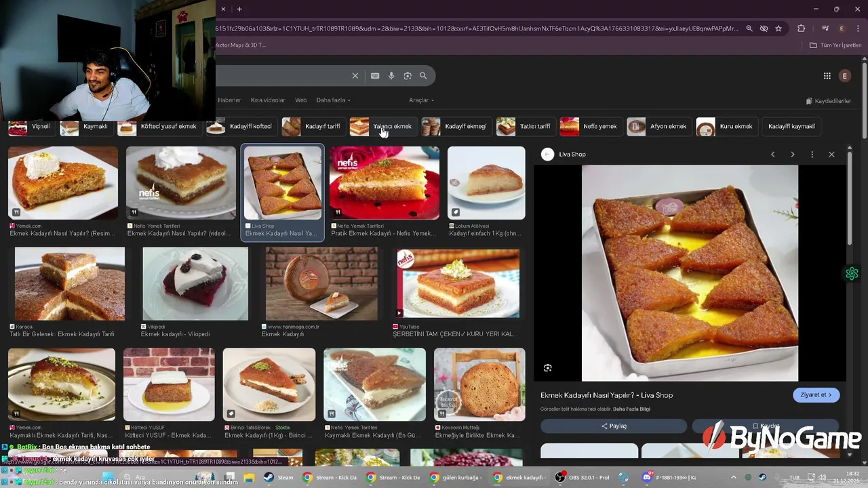Image resolution: width=868 pixels, height=488 pixels.
Task: Select the 'Köfteci yusuf ekmek' filter chip
Action: [x=159, y=127]
